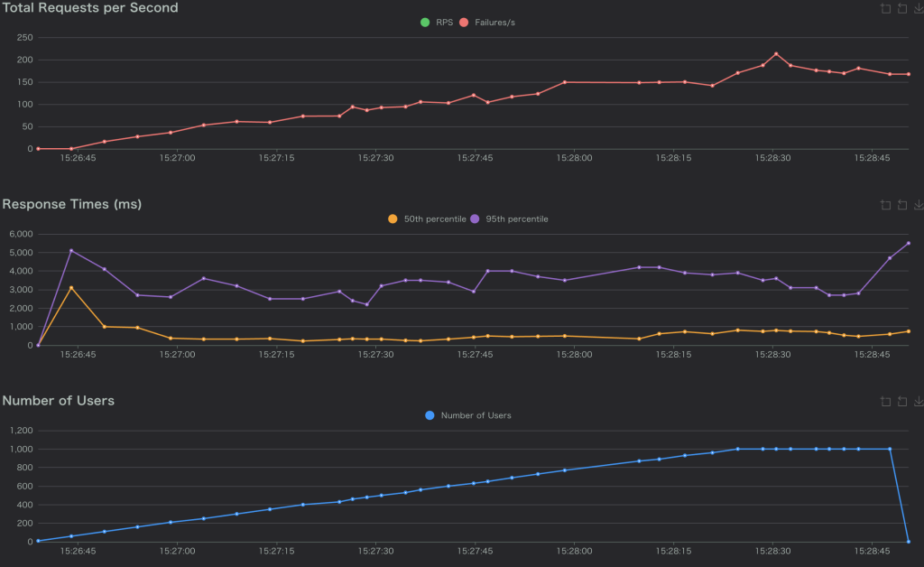This screenshot has height=567, width=924.
Task: Click zoom tool on Total Requests chart
Action: point(885,8)
